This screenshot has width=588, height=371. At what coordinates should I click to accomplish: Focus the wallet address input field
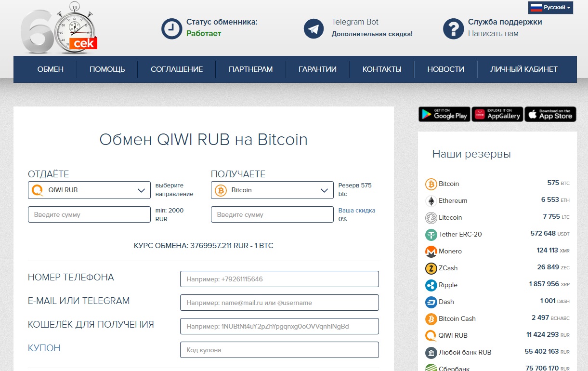[x=279, y=326]
